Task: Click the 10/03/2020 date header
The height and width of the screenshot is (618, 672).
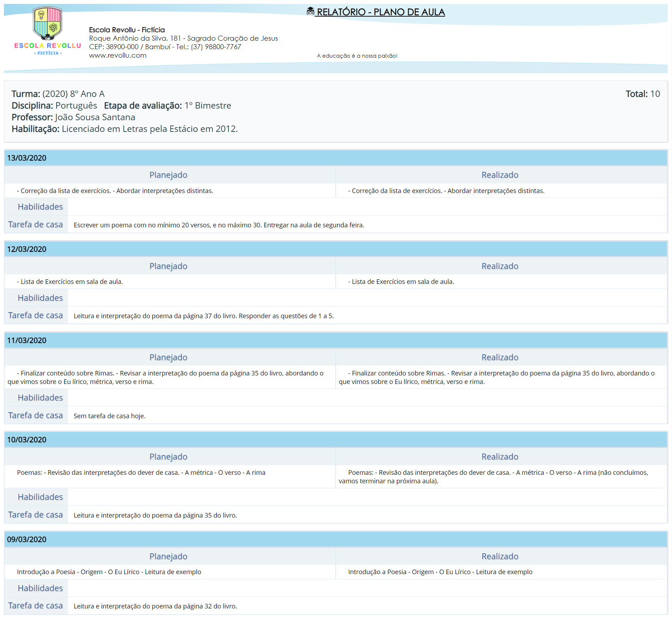Action: (x=336, y=440)
